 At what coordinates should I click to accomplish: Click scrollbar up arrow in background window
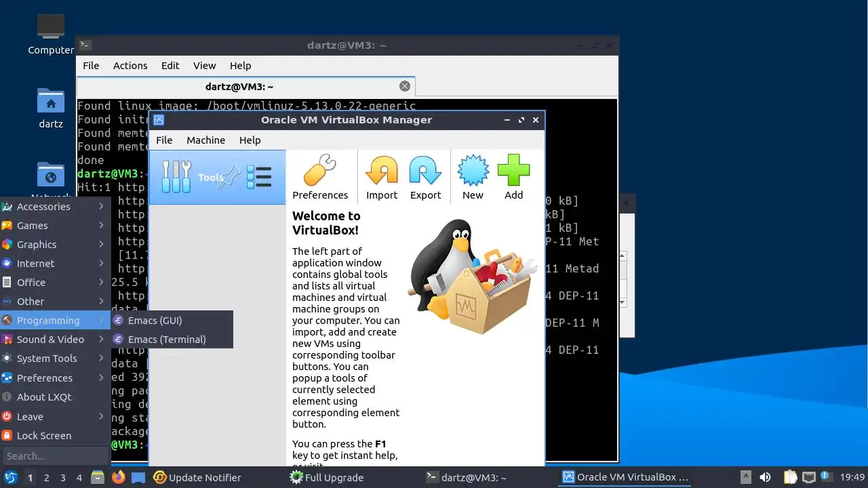point(623,256)
